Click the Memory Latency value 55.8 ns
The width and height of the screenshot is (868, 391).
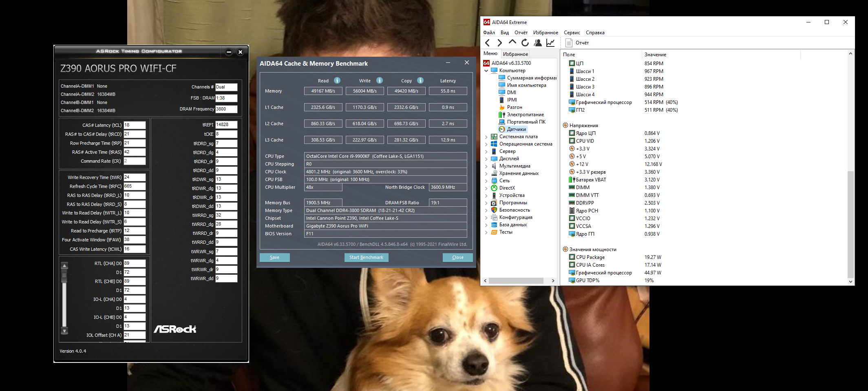click(x=448, y=91)
